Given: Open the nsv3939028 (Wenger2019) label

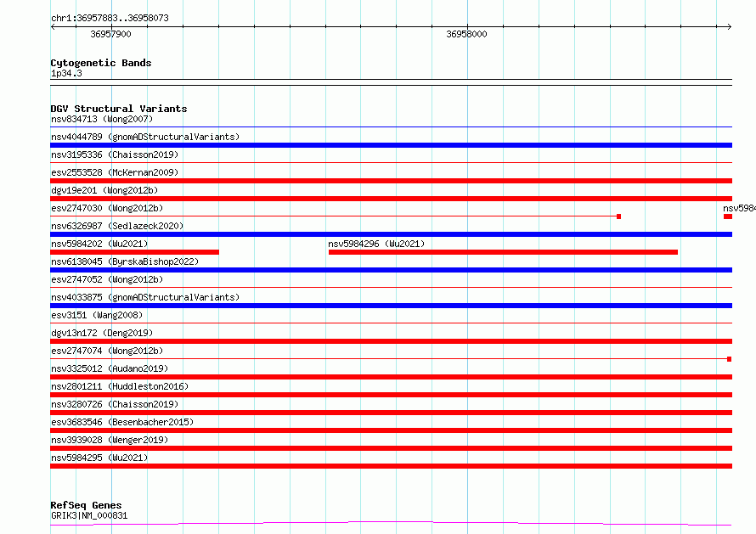Looking at the screenshot, I should pyautogui.click(x=110, y=440).
